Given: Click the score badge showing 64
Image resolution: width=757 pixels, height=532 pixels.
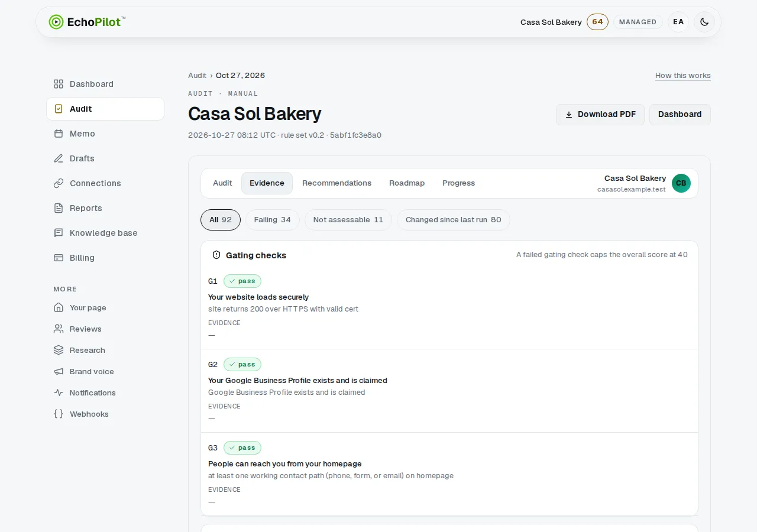Looking at the screenshot, I should [597, 22].
